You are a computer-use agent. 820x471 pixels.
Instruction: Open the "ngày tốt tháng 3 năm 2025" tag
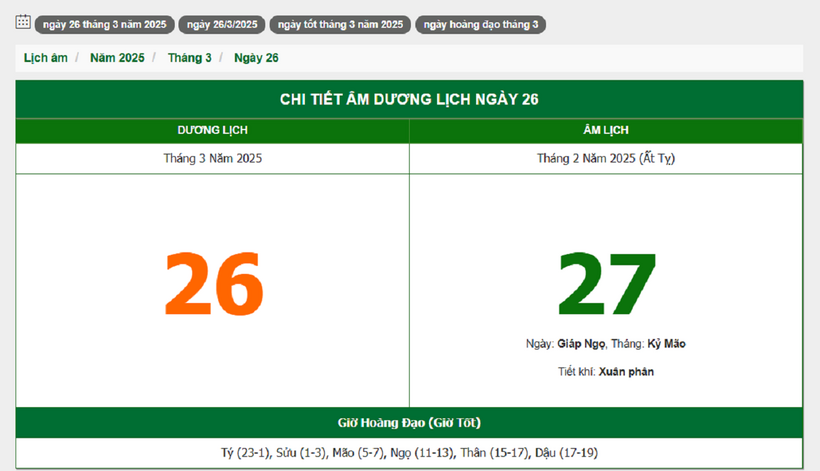pos(340,25)
